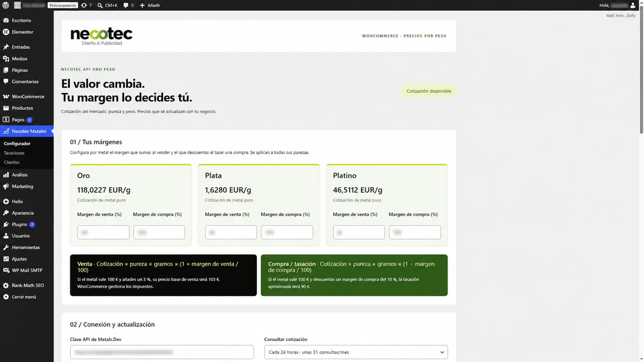Focus the Oro Margen de venta field
Viewport: 644px width, 362px height.
pos(104,232)
